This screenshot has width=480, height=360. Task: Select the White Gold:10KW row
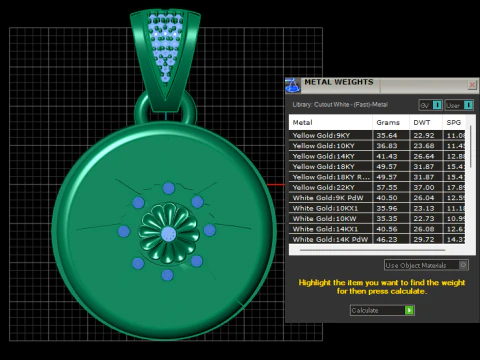coord(377,218)
